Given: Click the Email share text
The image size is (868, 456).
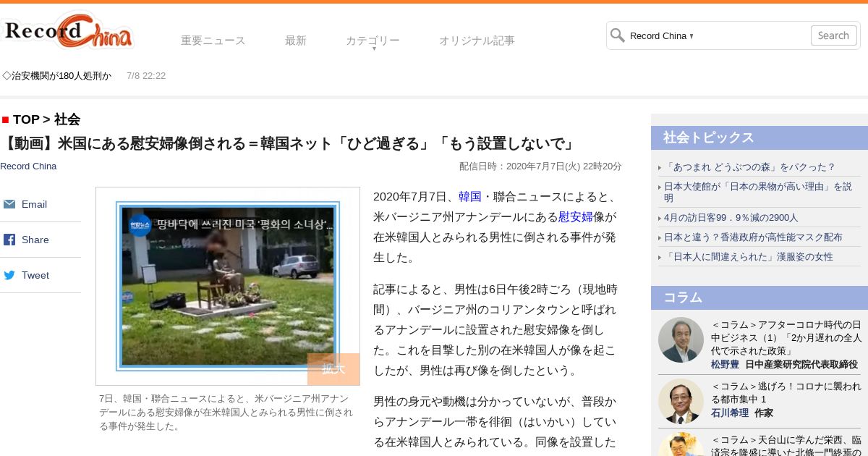Looking at the screenshot, I should 34,204.
